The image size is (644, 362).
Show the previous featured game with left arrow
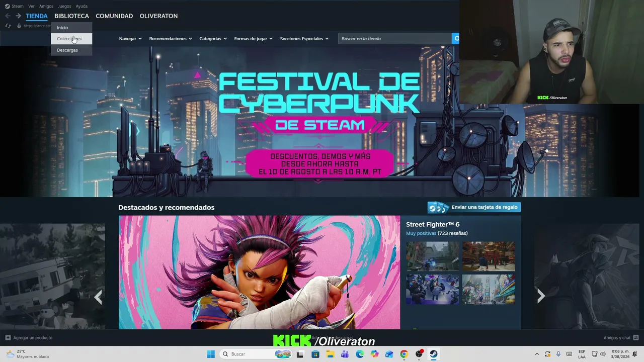[x=98, y=297]
